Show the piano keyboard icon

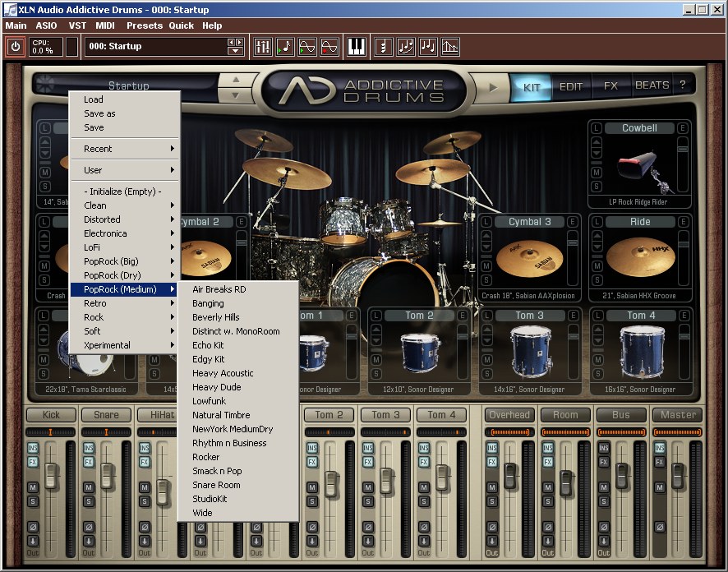click(x=357, y=46)
